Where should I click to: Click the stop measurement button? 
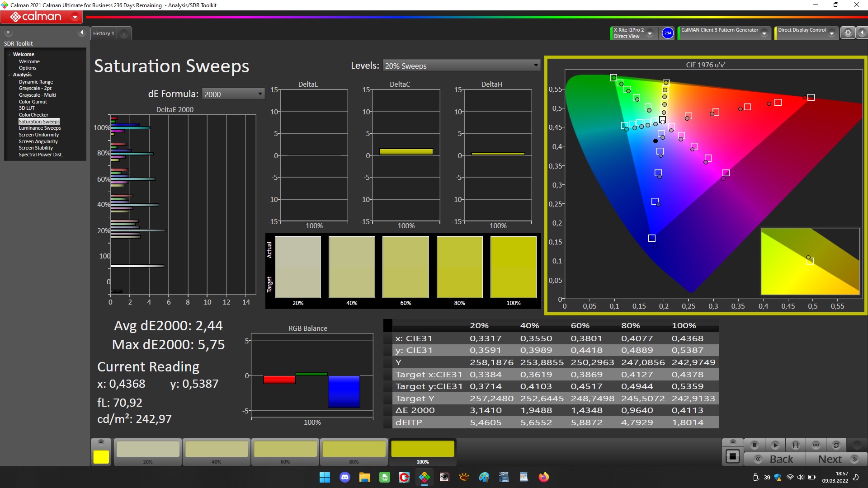pos(754,445)
